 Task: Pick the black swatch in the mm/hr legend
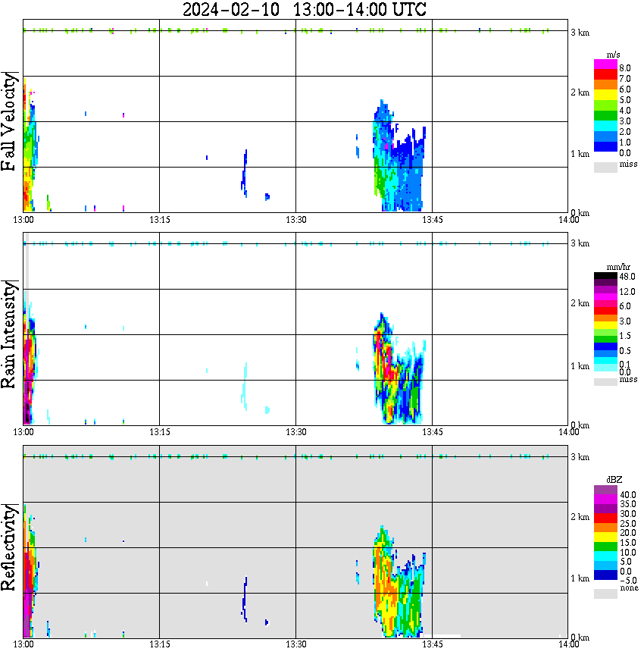pyautogui.click(x=605, y=276)
